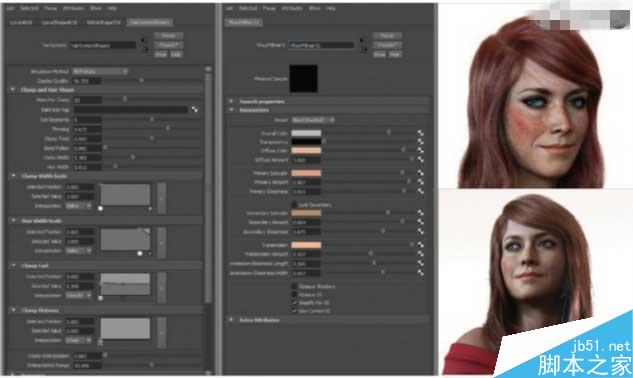Open the Diffuse Color swatch
The height and width of the screenshot is (378, 633).
306,151
